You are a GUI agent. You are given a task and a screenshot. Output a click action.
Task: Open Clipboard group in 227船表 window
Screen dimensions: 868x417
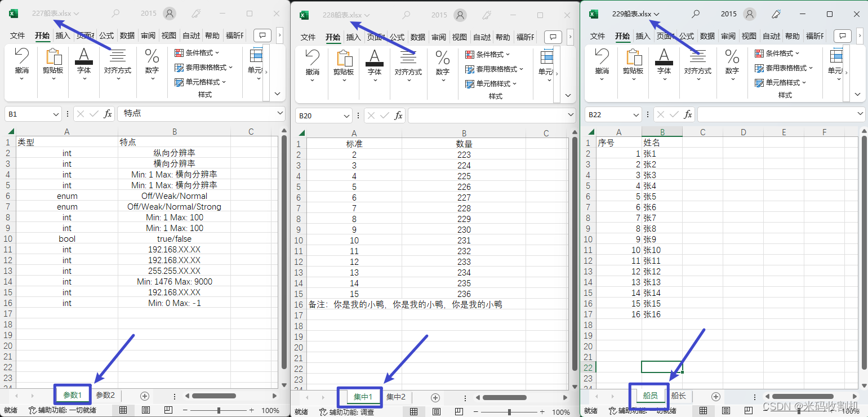(52, 64)
